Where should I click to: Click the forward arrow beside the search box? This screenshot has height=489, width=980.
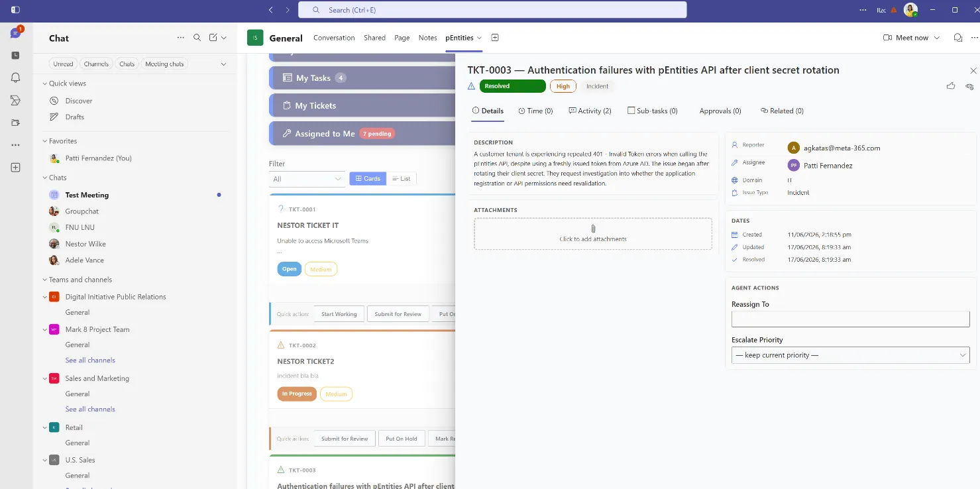click(x=288, y=10)
